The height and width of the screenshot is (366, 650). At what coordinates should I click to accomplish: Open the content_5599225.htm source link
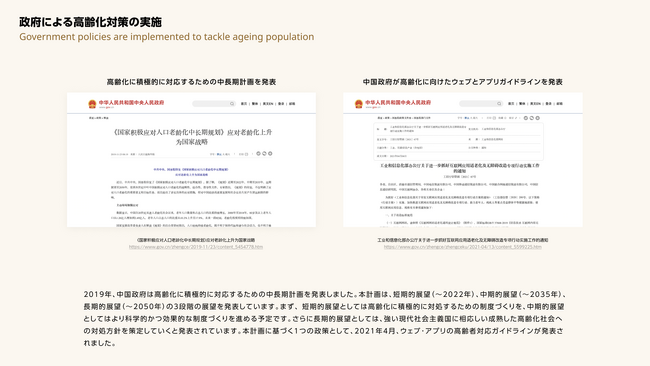[463, 247]
